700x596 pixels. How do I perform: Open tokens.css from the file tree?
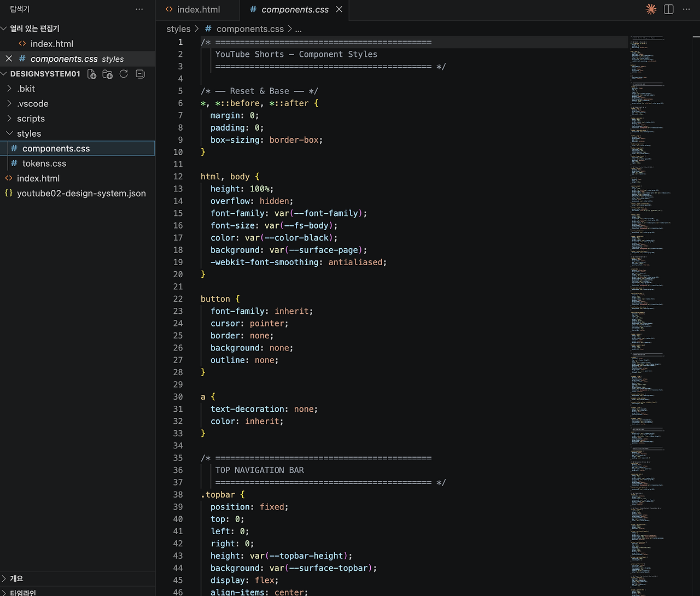(x=44, y=163)
